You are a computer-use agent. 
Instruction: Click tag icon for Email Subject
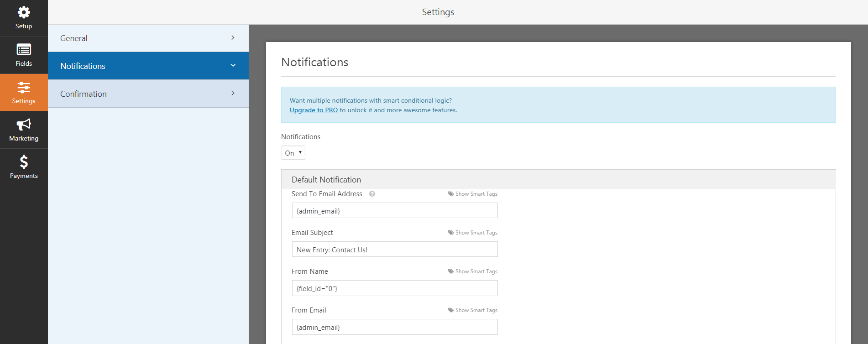tap(451, 233)
